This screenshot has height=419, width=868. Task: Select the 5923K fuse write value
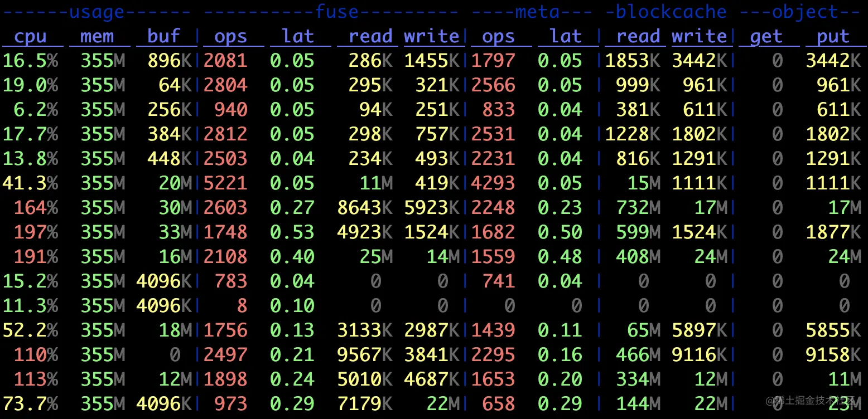click(x=432, y=207)
